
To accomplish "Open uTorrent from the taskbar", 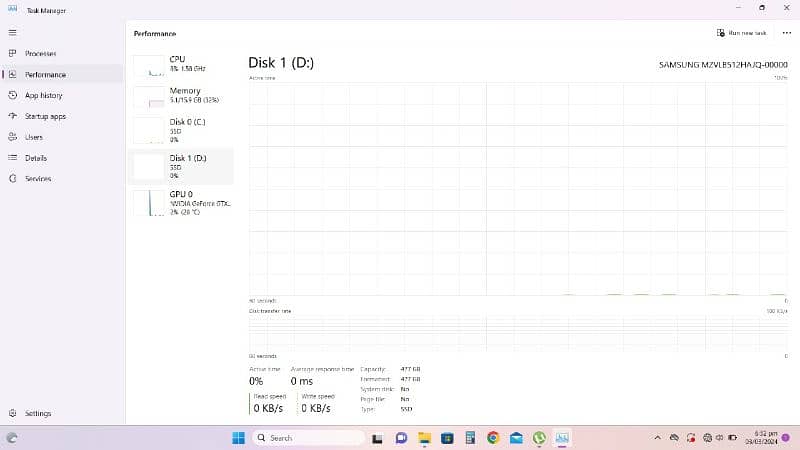I will (x=539, y=438).
